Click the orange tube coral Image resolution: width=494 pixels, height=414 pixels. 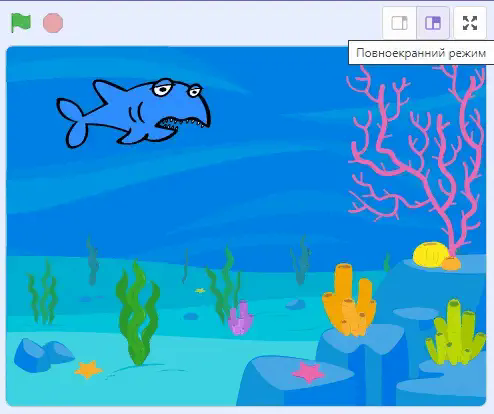349,300
